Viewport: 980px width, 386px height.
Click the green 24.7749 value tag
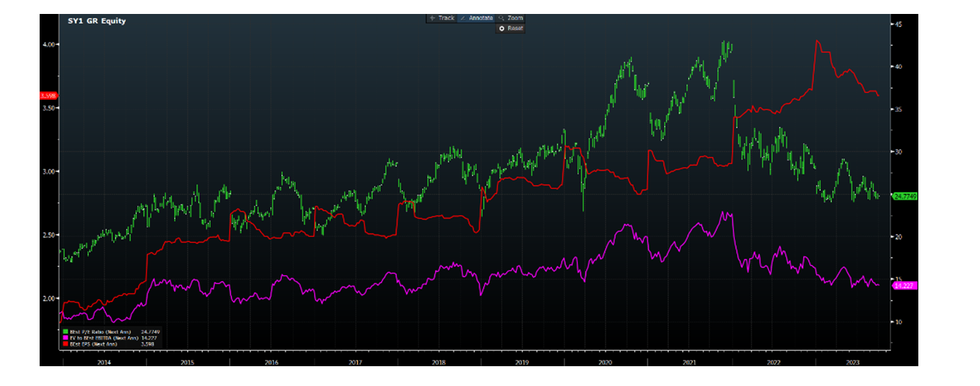904,197
